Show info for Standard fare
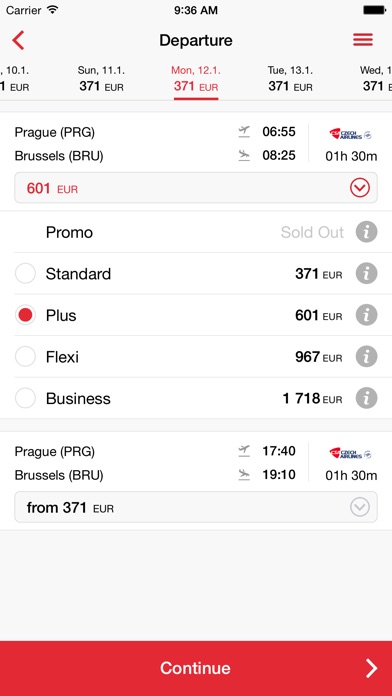Image resolution: width=392 pixels, height=696 pixels. [366, 273]
